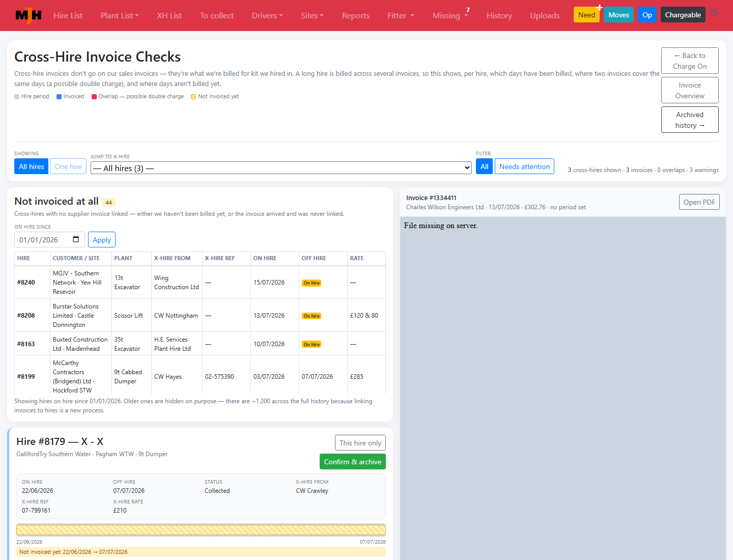Click the grey Hire period legend swatch
Screen dimensions: 733x560
click(17, 97)
